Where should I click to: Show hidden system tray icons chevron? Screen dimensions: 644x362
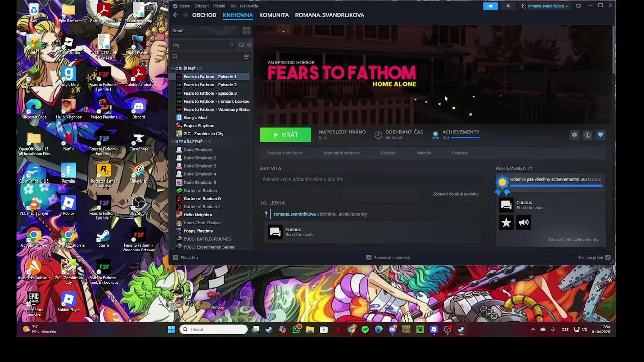[x=533, y=329]
